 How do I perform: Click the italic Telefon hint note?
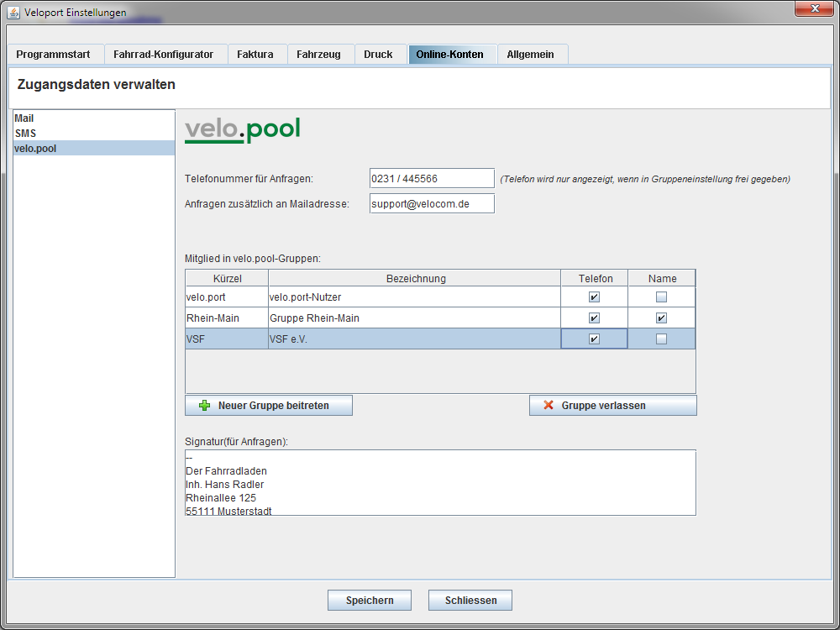pyautogui.click(x=645, y=180)
